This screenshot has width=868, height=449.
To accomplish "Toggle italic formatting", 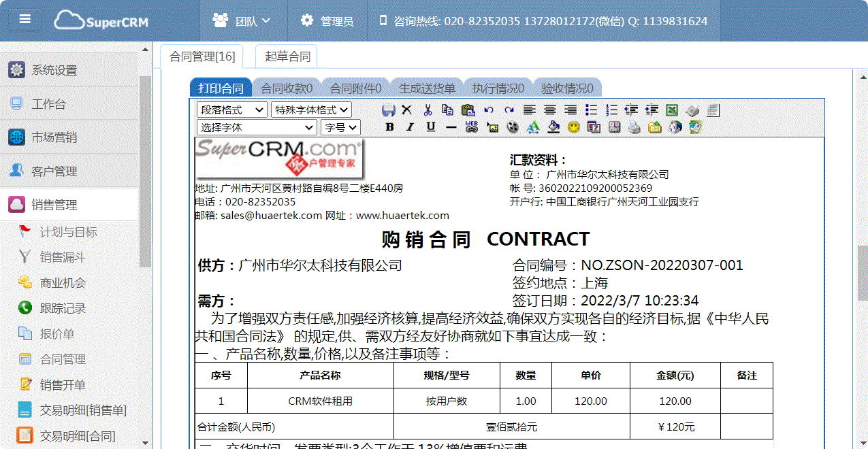I will point(410,127).
